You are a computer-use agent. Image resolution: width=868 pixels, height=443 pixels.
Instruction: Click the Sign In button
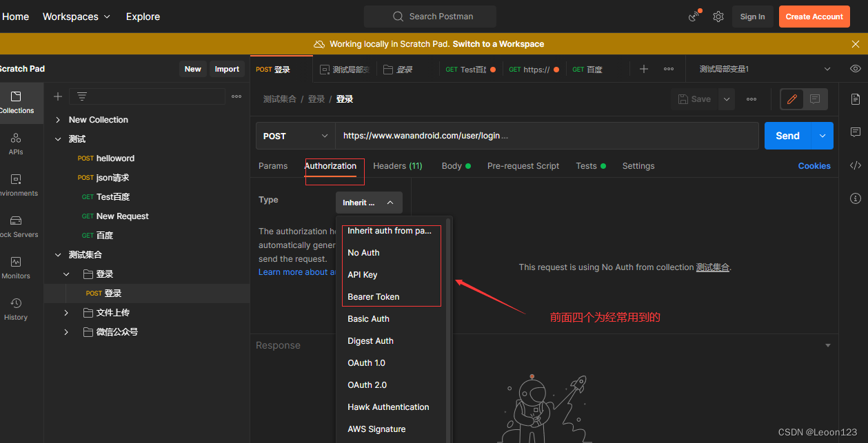coord(752,17)
